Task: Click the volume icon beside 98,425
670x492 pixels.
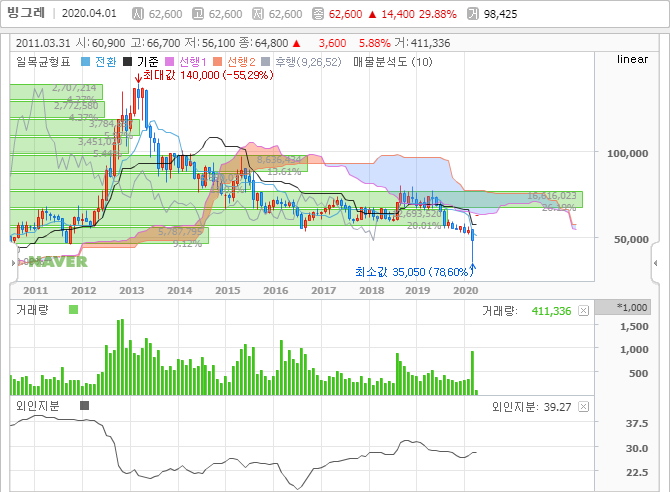Action: (473, 14)
